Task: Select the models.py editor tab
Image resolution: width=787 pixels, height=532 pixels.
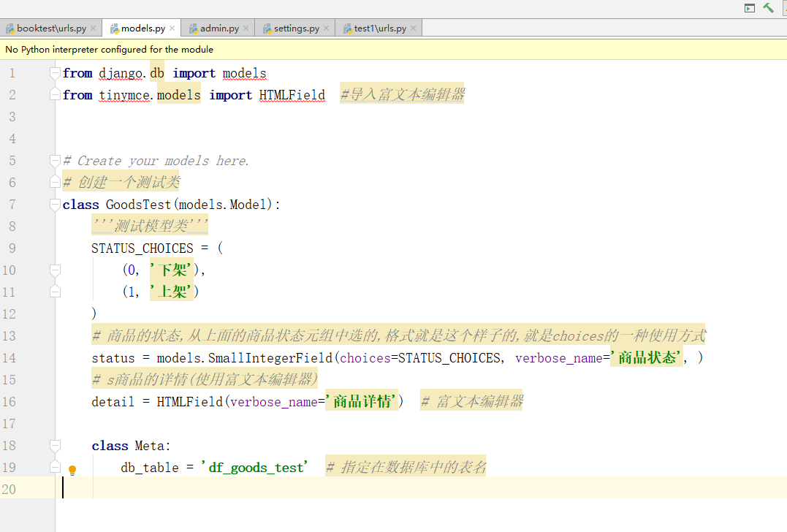Action: (143, 28)
